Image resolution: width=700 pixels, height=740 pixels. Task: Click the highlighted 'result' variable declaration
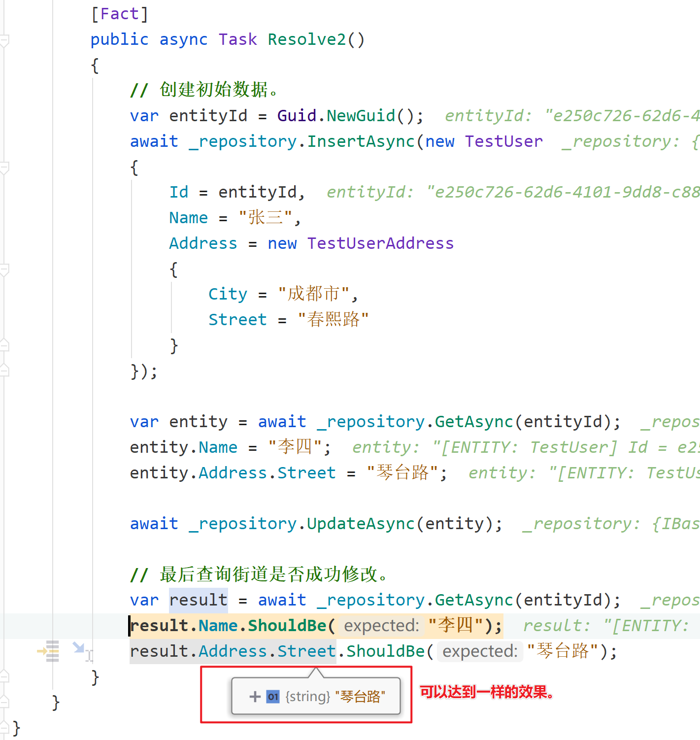(199, 600)
